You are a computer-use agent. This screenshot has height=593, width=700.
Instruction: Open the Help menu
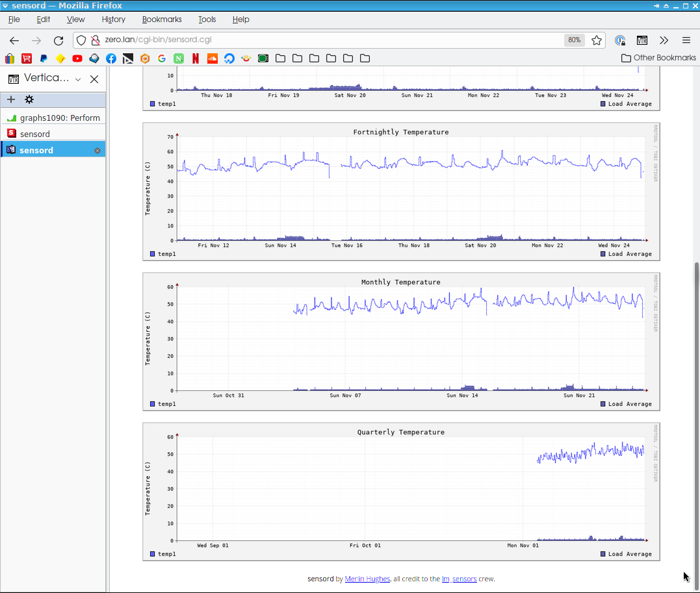[x=240, y=19]
